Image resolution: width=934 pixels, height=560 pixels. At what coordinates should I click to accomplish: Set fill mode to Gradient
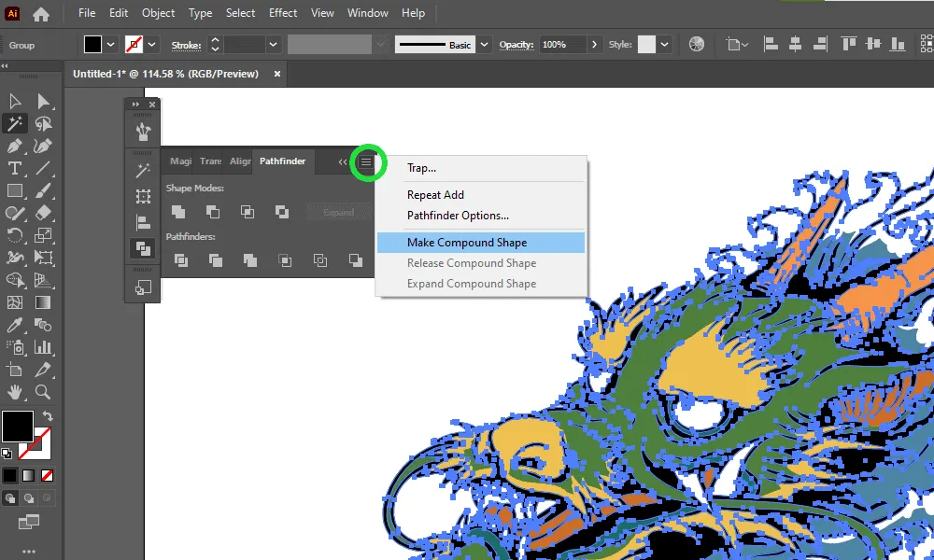[29, 475]
